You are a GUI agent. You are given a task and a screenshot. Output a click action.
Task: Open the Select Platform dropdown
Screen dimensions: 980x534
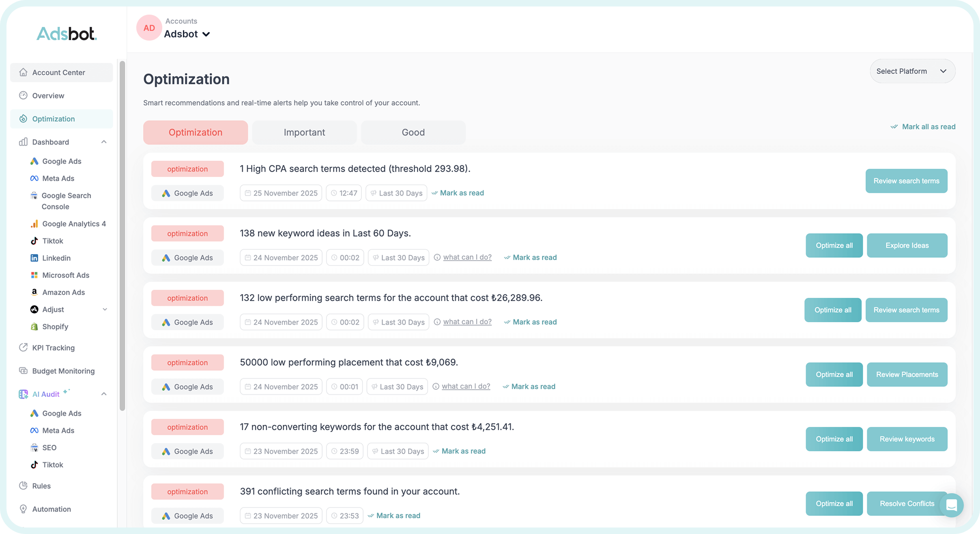click(912, 71)
